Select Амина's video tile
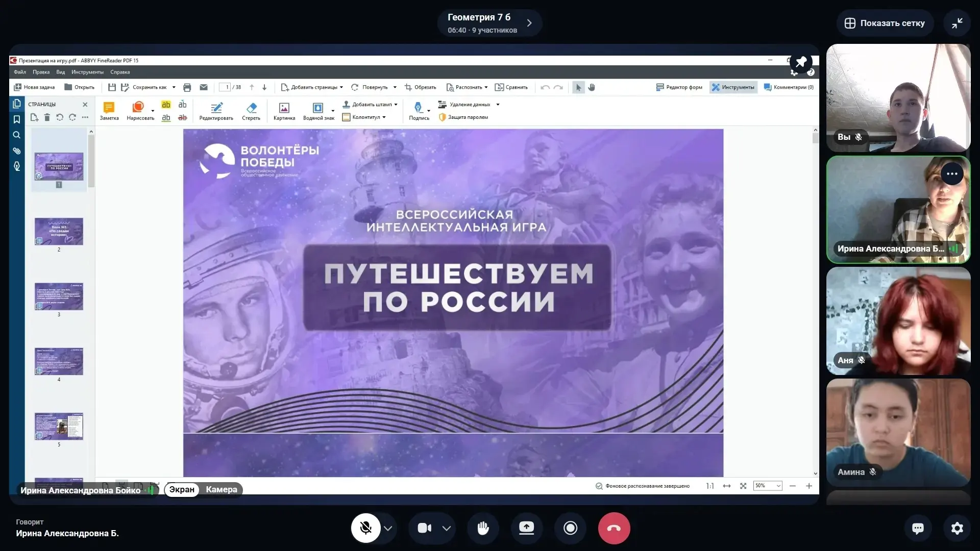Viewport: 980px width, 551px height. 898,433
